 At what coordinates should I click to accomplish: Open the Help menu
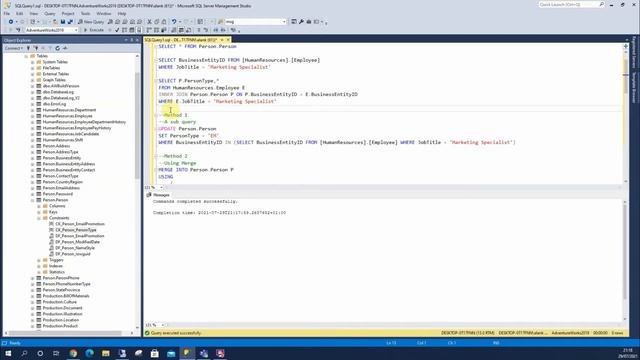(x=122, y=13)
